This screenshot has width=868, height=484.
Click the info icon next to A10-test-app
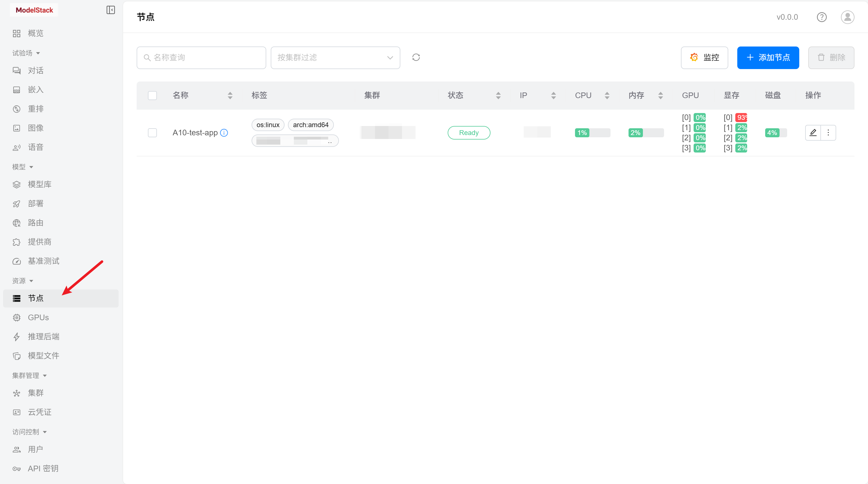(x=224, y=133)
